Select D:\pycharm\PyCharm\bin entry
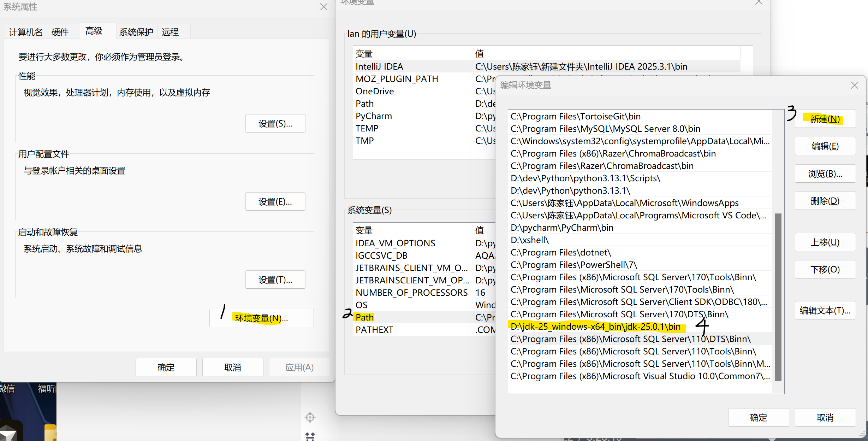868x441 pixels. [x=640, y=228]
